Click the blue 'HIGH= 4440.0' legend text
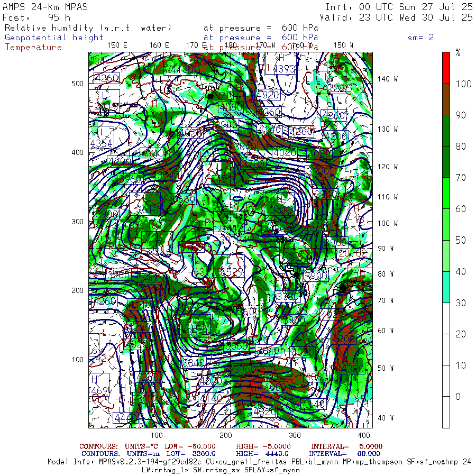The height and width of the screenshot is (476, 476). (x=262, y=454)
